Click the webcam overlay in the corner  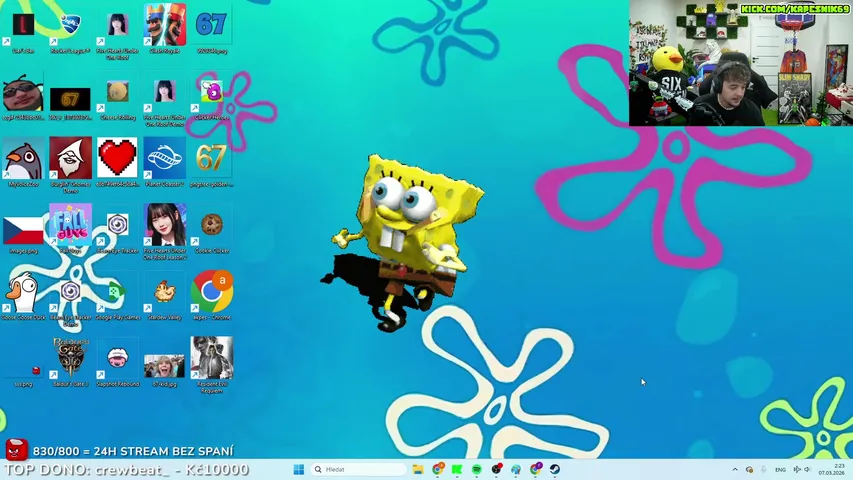point(741,63)
